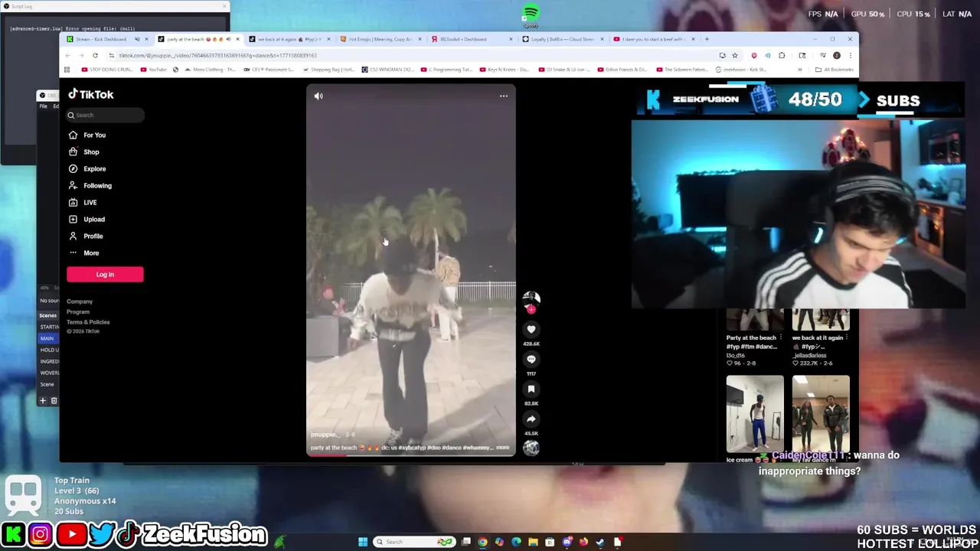Select the MAIN scene in OBS
The height and width of the screenshot is (551, 980).
tap(47, 338)
